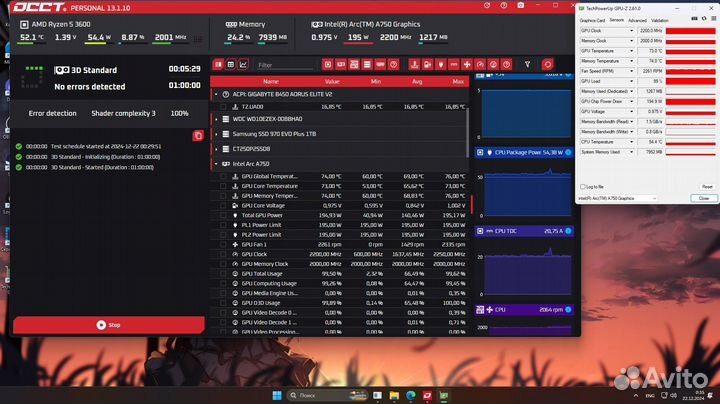Image resolution: width=720 pixels, height=404 pixels.
Task: Switch to the table view icon in OCCT toolbar
Action: click(x=231, y=65)
